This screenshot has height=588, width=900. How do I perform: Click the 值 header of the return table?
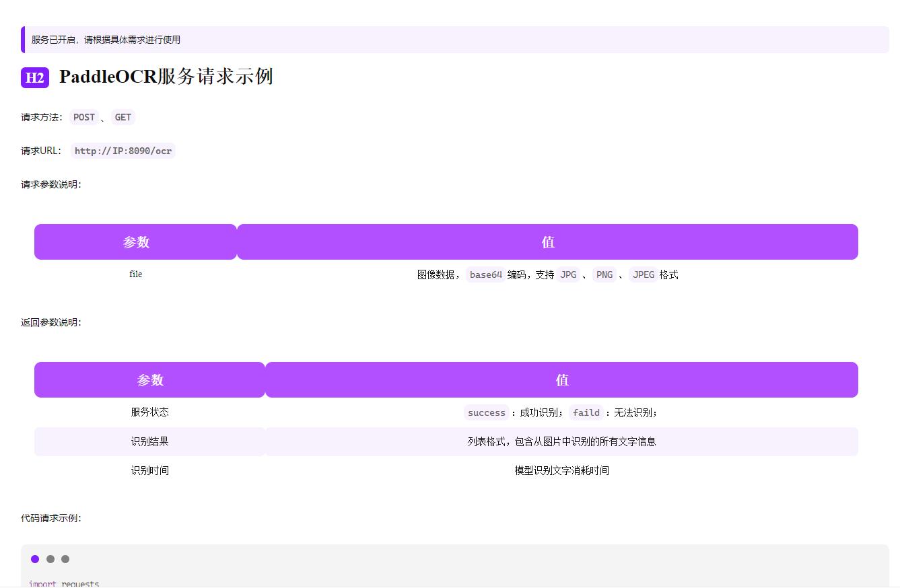[x=562, y=379]
